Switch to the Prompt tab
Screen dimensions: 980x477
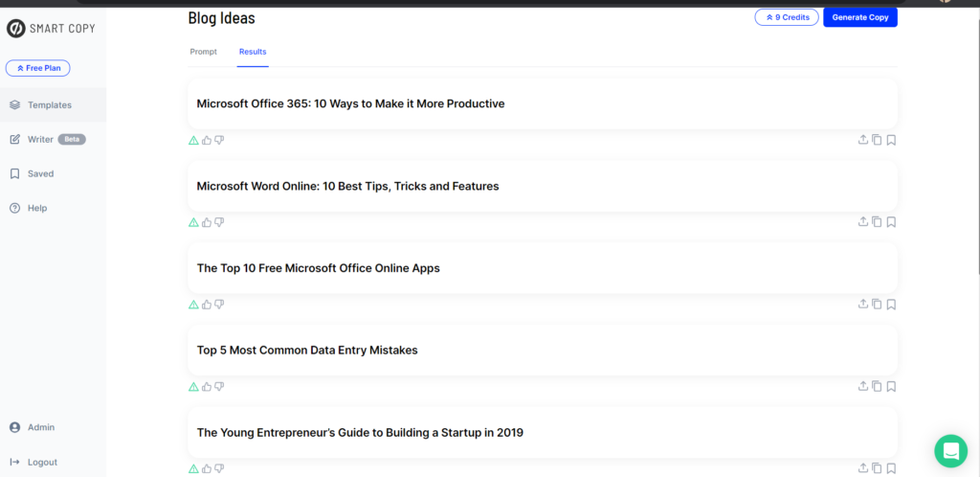click(x=204, y=52)
